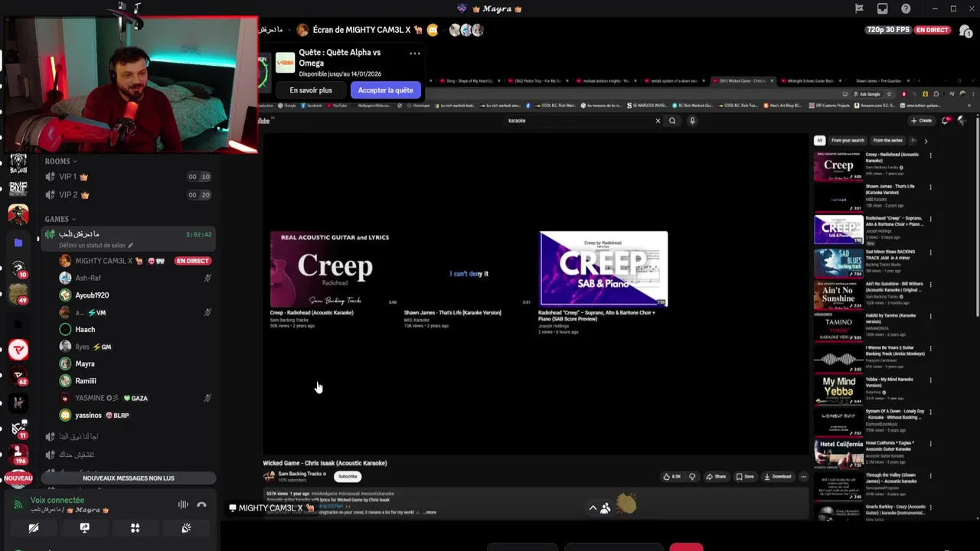Open the activities button in voice panel
Screen dimensions: 980x551
coord(135,528)
